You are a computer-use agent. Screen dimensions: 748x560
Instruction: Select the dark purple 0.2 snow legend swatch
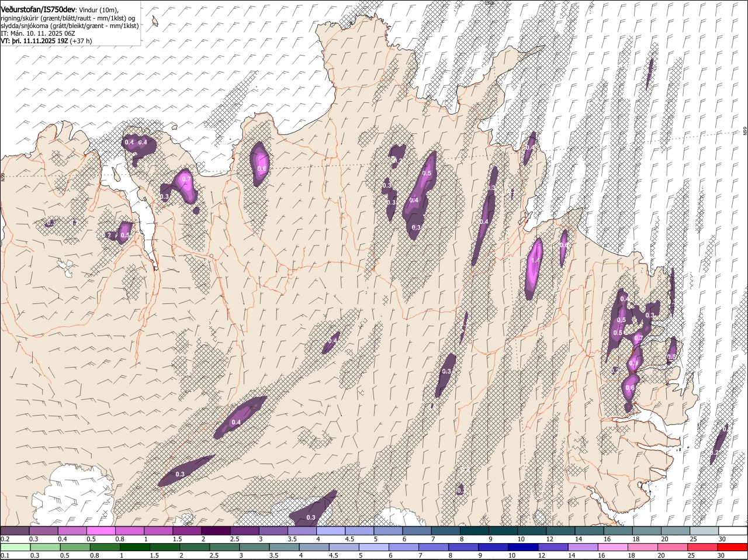pyautogui.click(x=15, y=530)
